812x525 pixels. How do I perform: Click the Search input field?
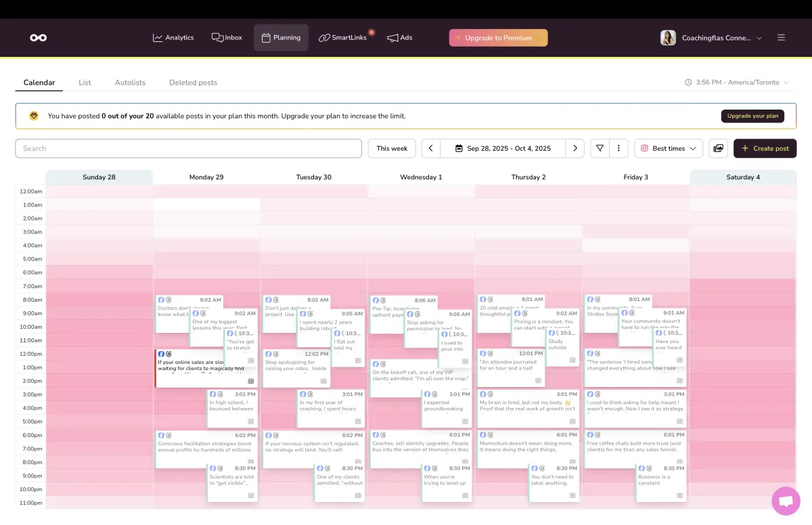click(x=188, y=148)
